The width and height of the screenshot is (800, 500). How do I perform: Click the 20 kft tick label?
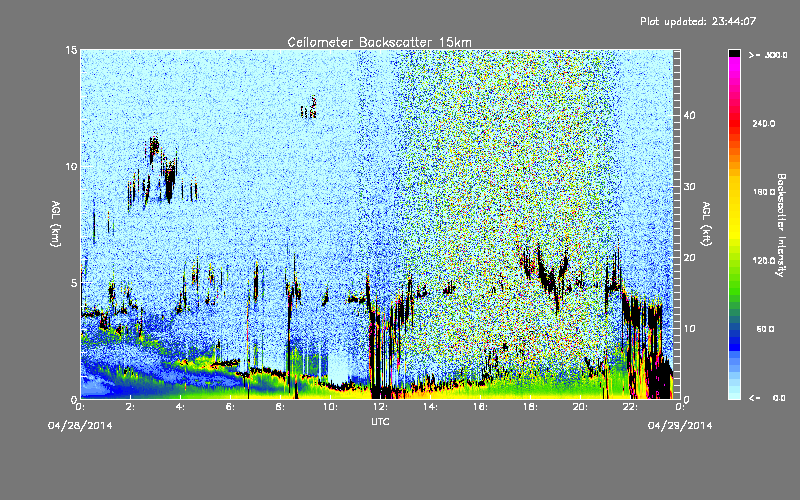pos(689,258)
